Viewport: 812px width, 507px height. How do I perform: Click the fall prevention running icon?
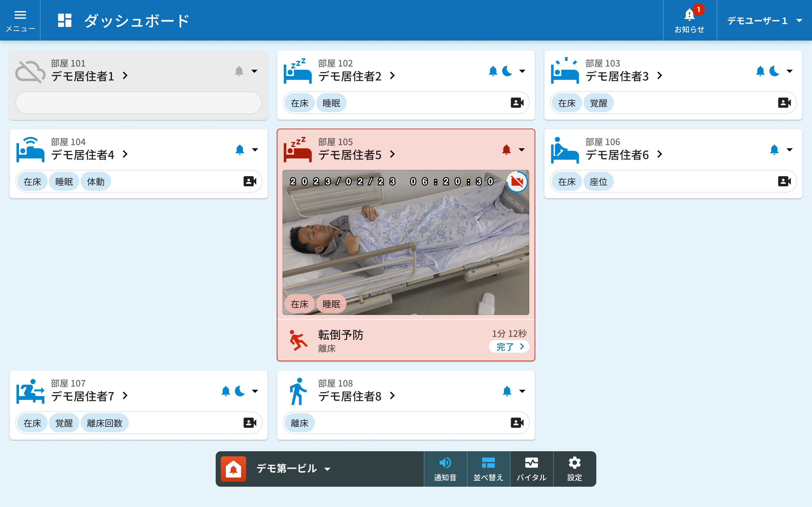pyautogui.click(x=298, y=340)
